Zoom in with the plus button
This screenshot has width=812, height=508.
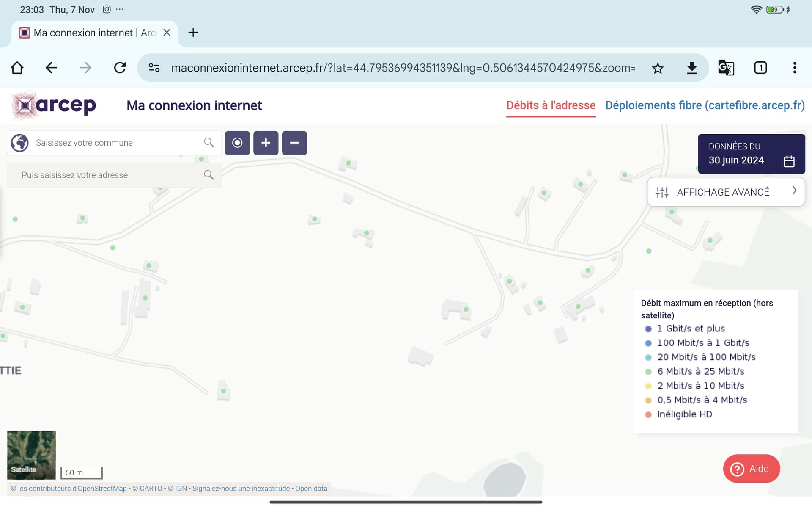coord(266,143)
